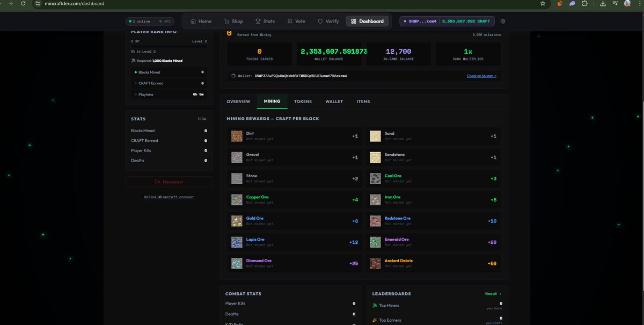Click the Diamond Ore block icon
The height and width of the screenshot is (325, 644).
[x=237, y=263]
